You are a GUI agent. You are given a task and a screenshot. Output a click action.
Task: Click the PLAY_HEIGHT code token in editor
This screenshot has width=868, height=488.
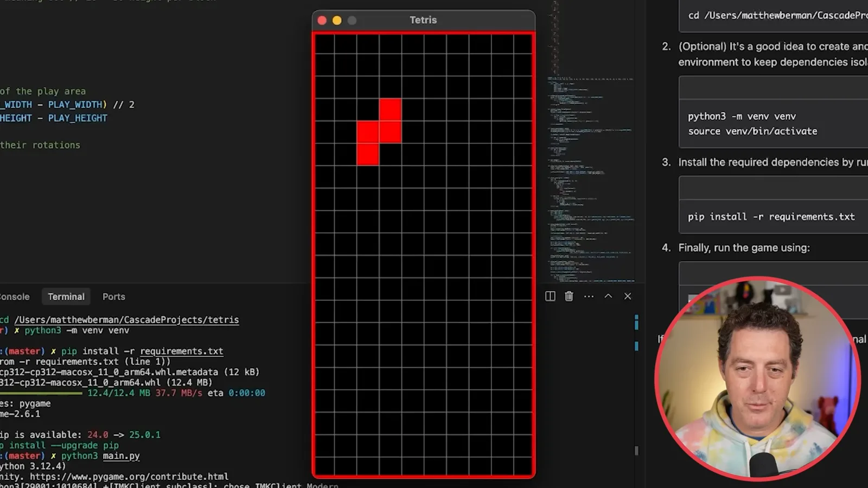(x=78, y=118)
